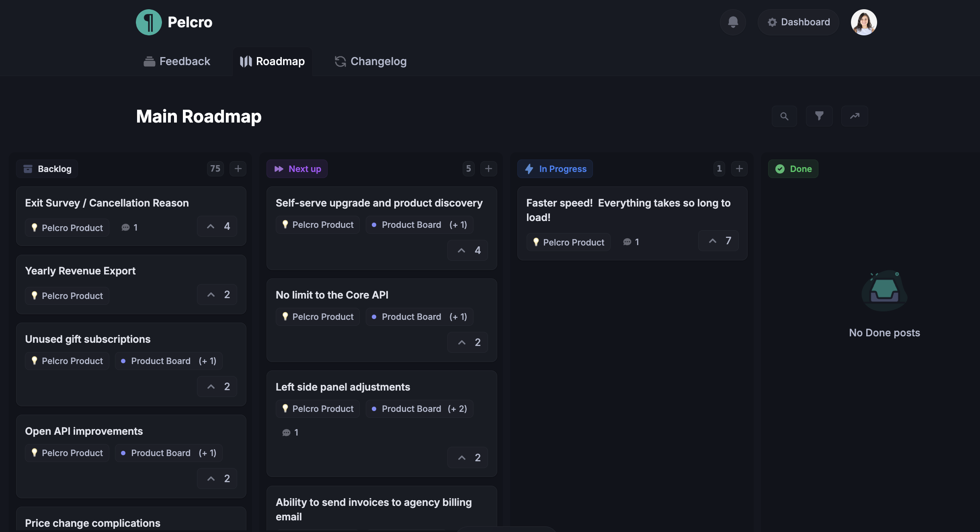The image size is (980, 532).
Task: Open Exit Survey / Cancellation Reason post
Action: point(107,203)
